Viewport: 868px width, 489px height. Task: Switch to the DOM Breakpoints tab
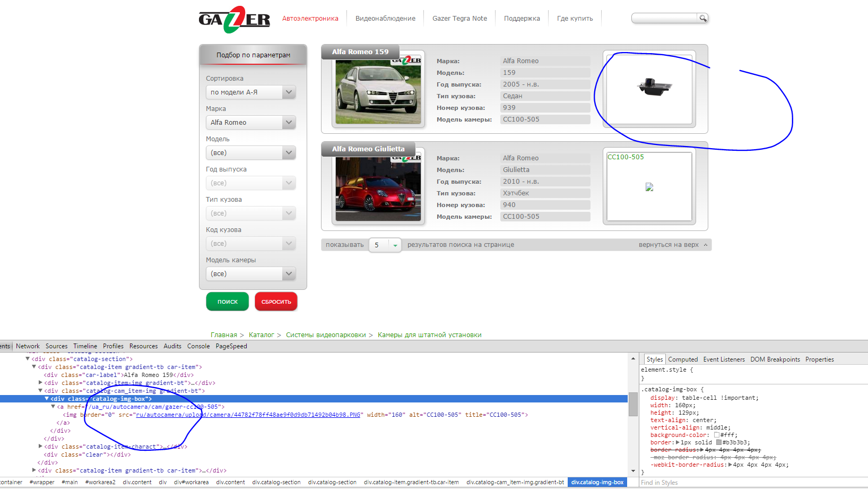pyautogui.click(x=775, y=359)
